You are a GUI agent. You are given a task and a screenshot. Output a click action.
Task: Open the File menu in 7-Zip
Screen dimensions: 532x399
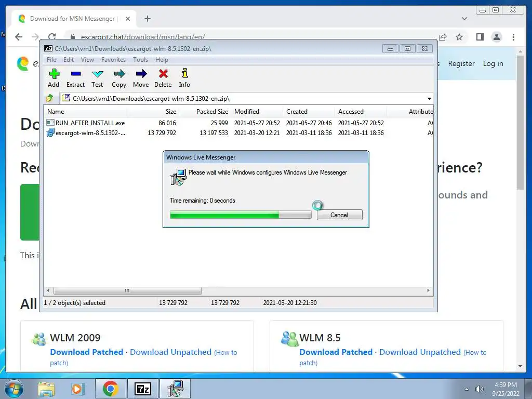coord(51,60)
